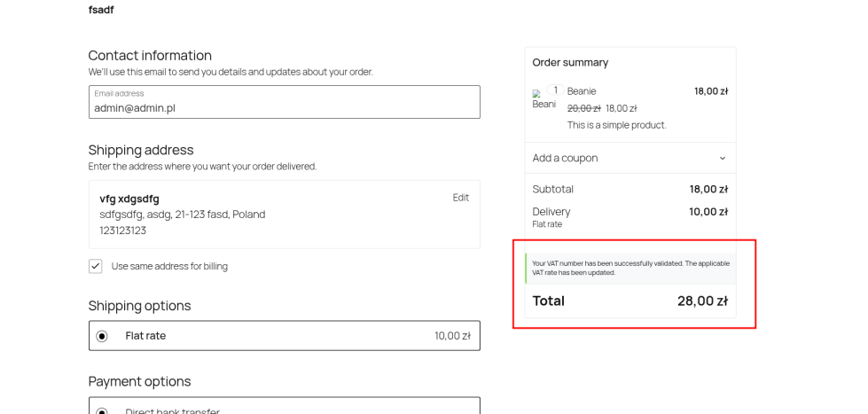
Task: Expand the Add a coupon label
Action: (x=565, y=159)
